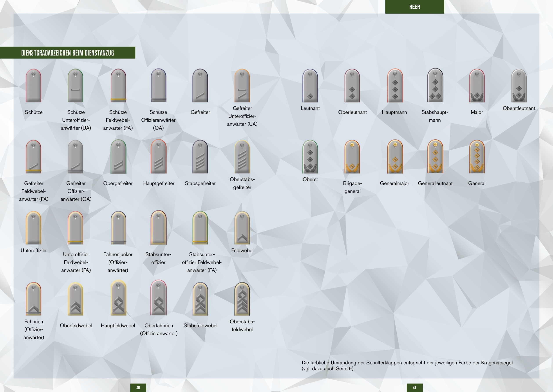Select the General gold insignia
Viewport: 553px width, 392px height.
(x=477, y=157)
